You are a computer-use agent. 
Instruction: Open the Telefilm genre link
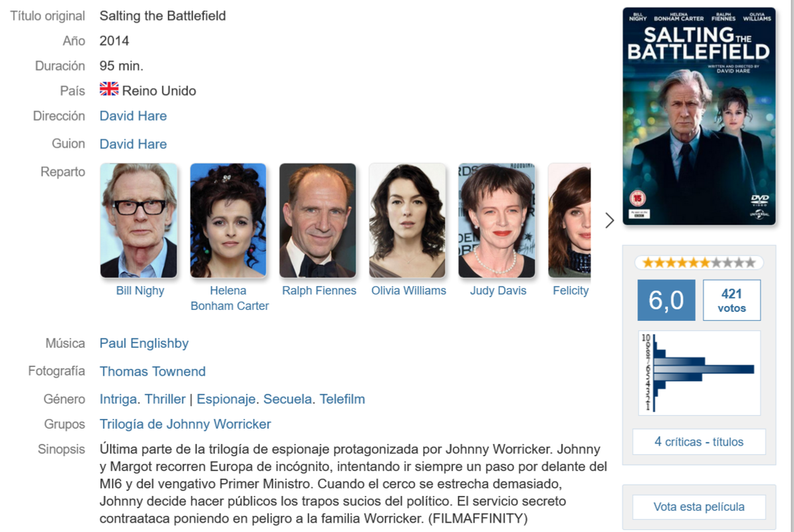pyautogui.click(x=342, y=400)
